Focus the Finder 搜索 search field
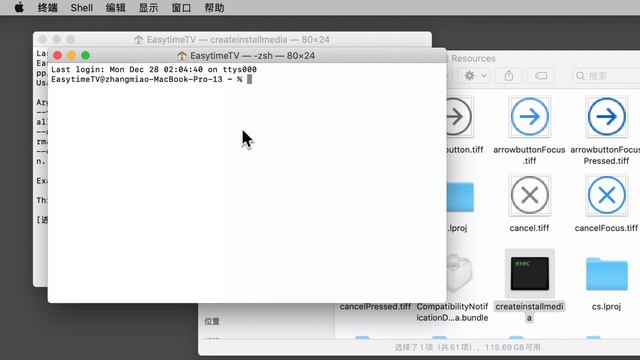Viewport: 640px width, 360px height. (x=606, y=76)
